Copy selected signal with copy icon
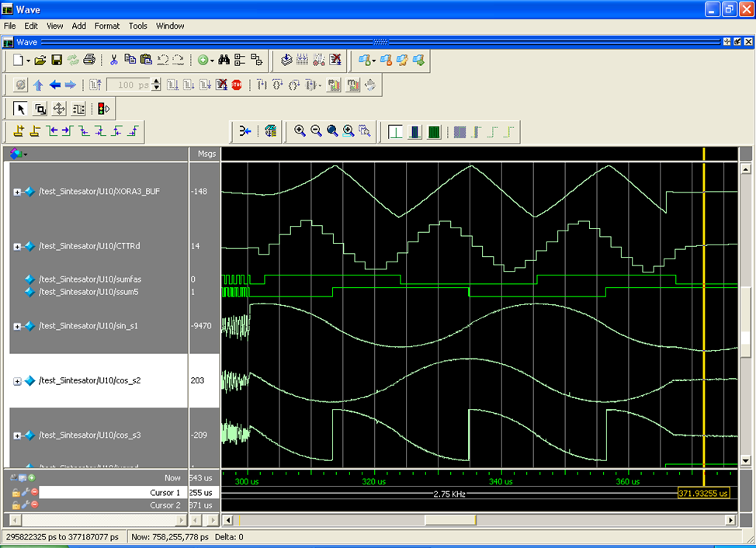This screenshot has width=756, height=548. click(130, 59)
